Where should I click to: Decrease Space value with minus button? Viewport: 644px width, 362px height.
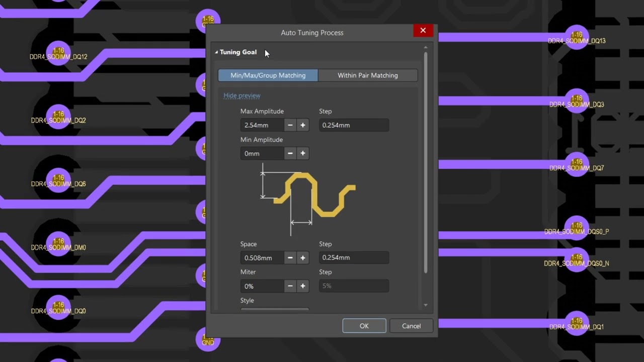pos(290,258)
